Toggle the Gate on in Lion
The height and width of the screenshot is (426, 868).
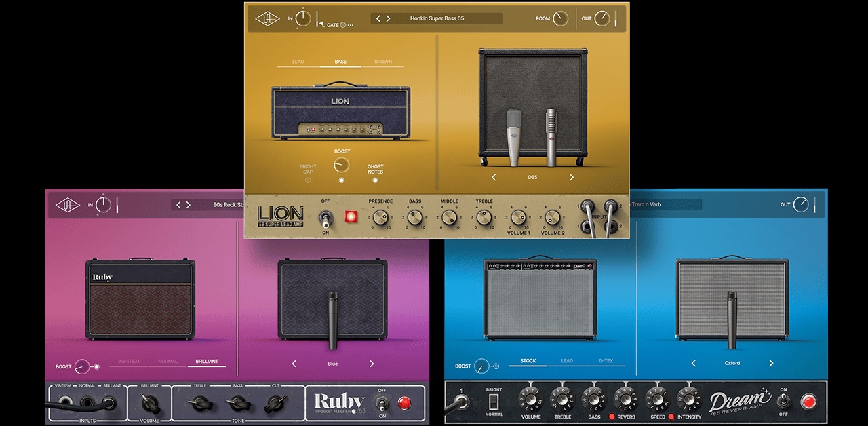point(343,25)
